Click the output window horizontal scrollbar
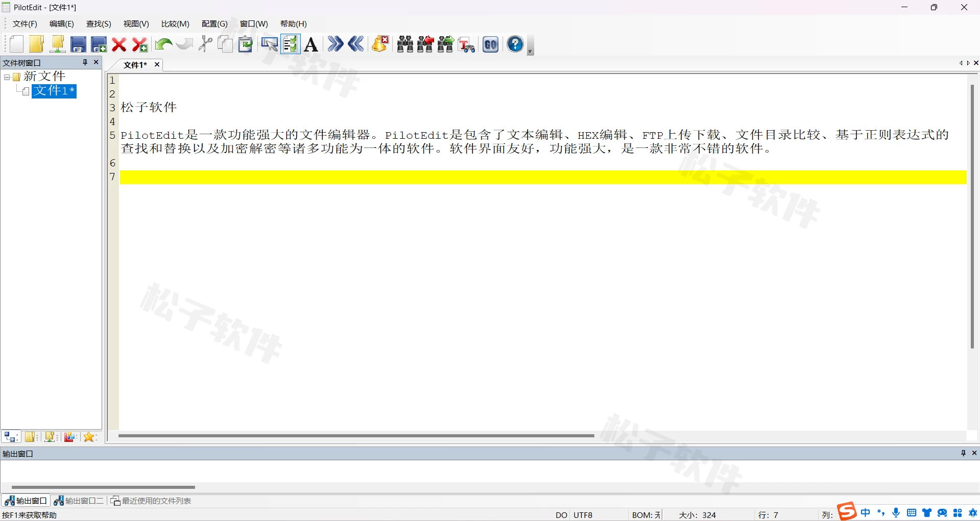Screen dimensions: 980x521 coord(103,487)
